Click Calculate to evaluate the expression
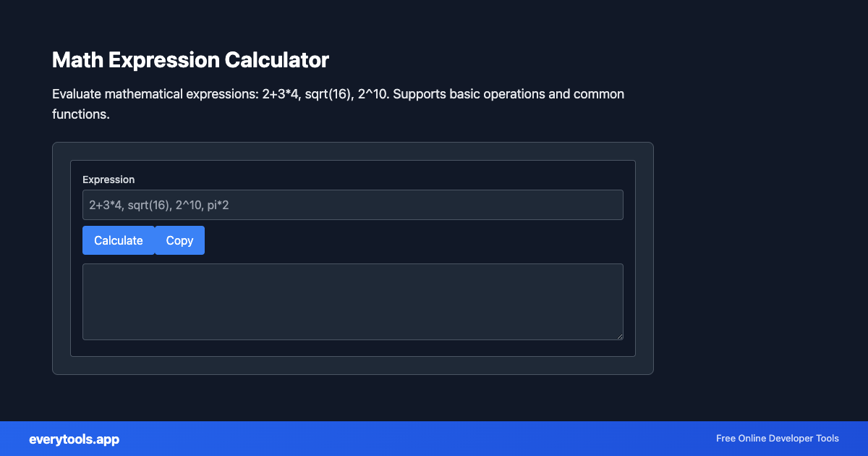 [x=118, y=240]
